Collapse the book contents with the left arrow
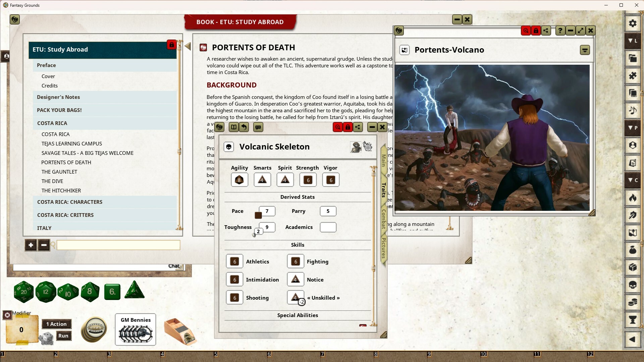 (x=187, y=47)
